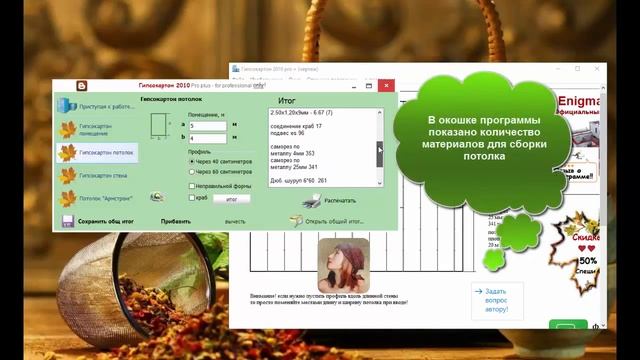Click the room dimension a input field
This screenshot has height=360, width=640.
(x=208, y=126)
